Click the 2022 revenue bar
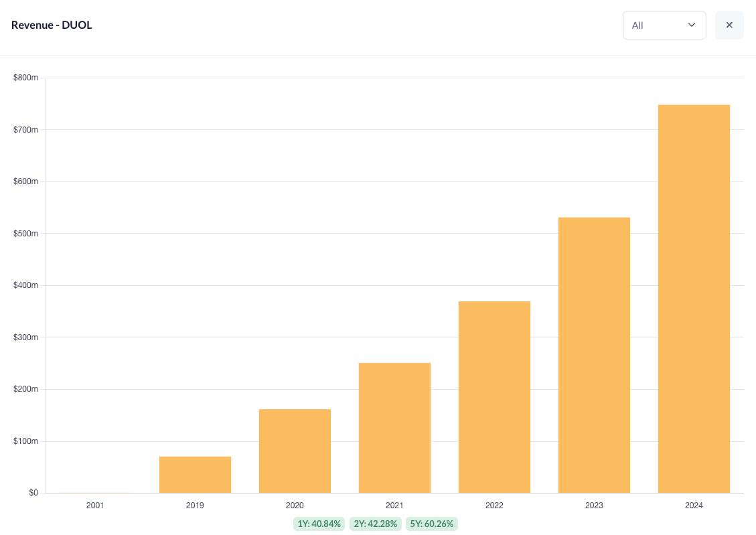 coord(494,397)
